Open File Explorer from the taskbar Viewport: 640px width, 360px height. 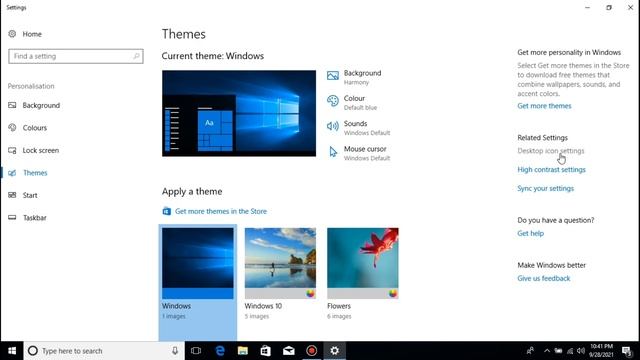pyautogui.click(x=243, y=351)
